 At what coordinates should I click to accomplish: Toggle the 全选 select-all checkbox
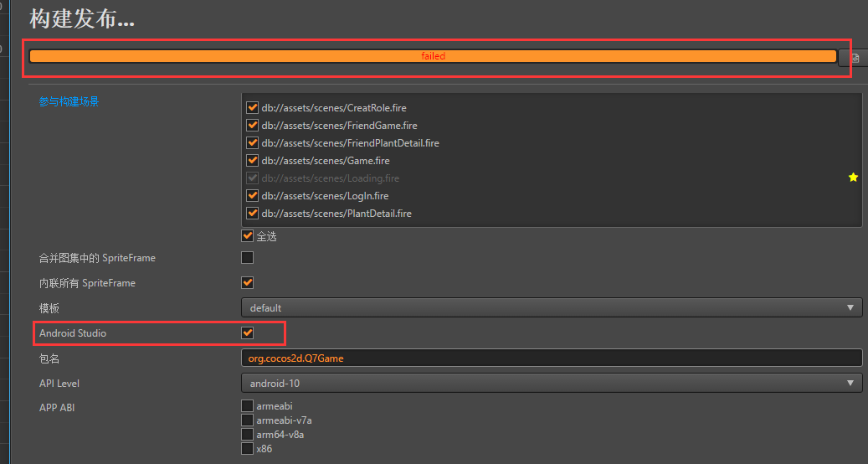(248, 236)
